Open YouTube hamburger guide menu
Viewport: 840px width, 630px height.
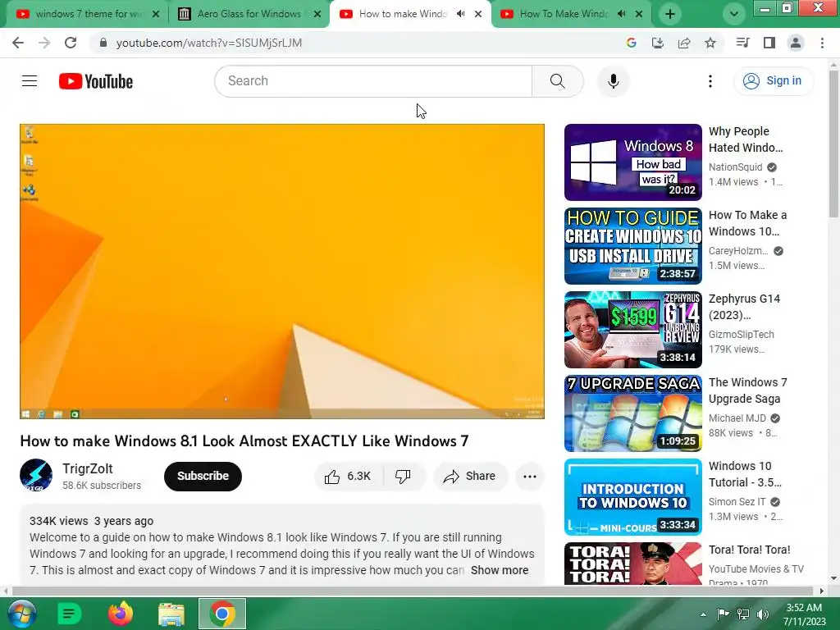(x=30, y=81)
